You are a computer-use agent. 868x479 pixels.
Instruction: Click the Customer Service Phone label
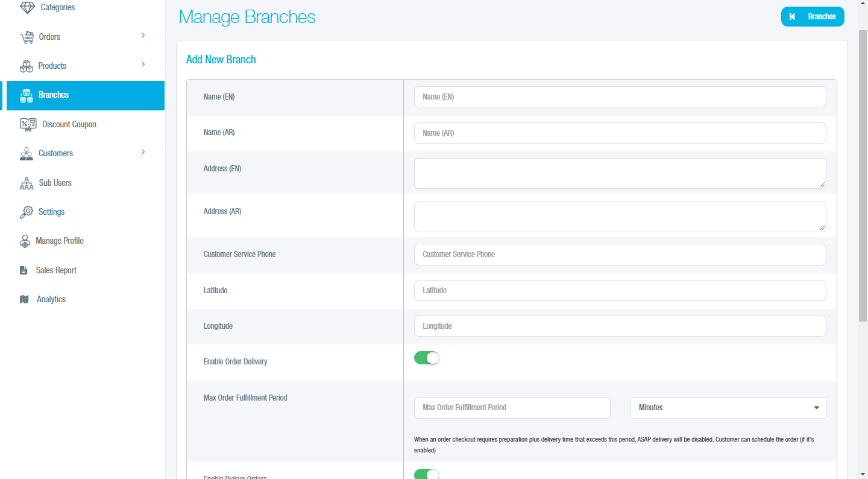[239, 254]
